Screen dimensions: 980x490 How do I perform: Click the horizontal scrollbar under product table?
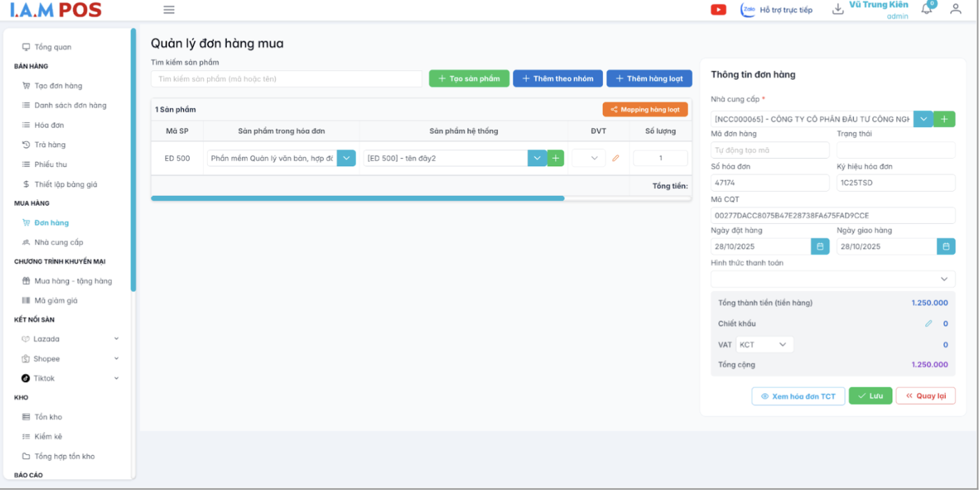click(x=357, y=199)
